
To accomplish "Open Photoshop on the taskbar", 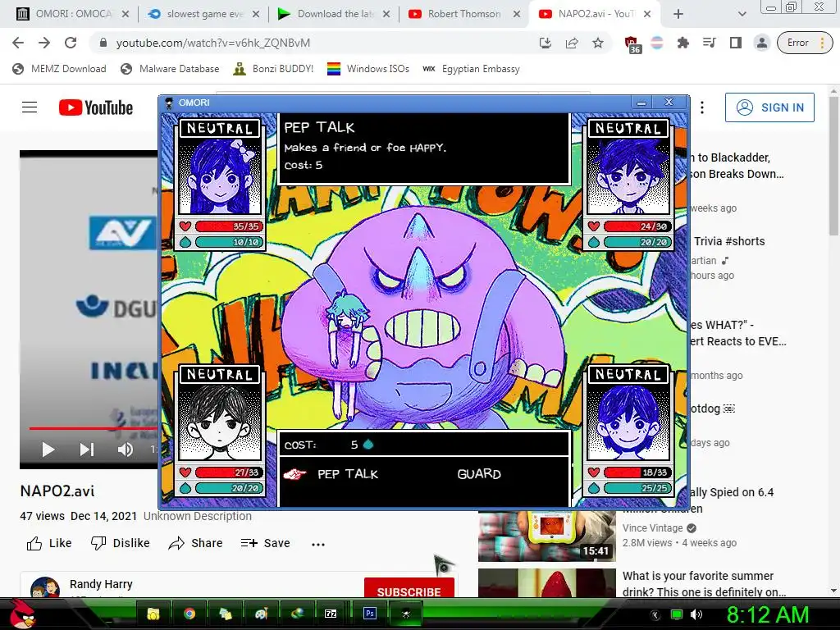I will point(370,614).
